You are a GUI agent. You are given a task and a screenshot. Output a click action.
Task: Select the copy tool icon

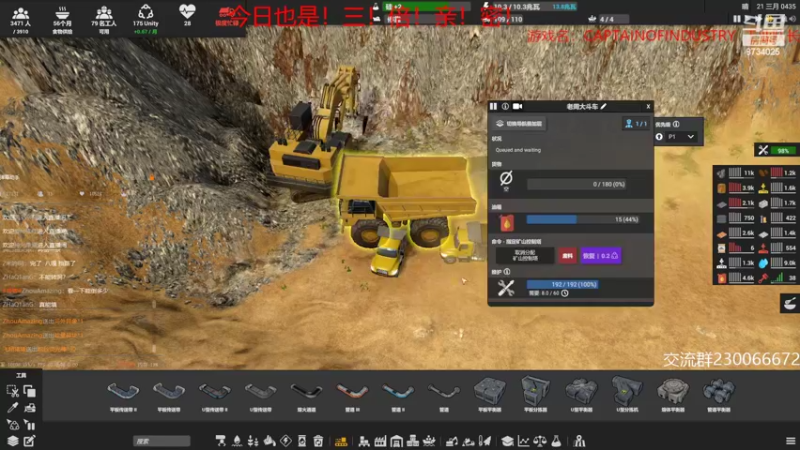click(x=30, y=391)
